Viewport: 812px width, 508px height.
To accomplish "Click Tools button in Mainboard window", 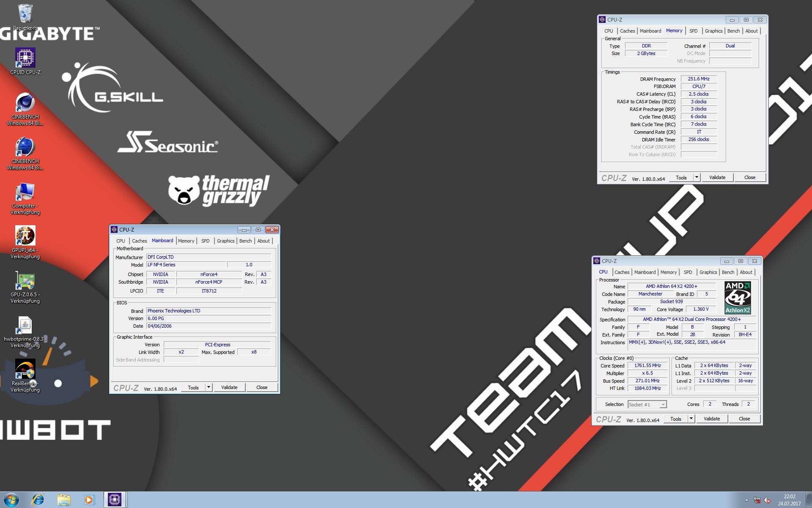I will pos(193,387).
